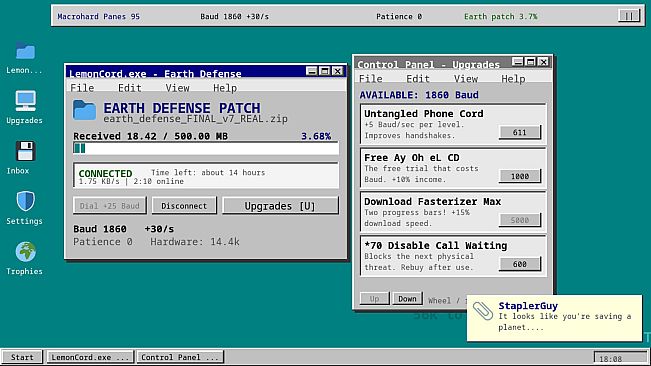Buy Untangled Phone Cord for 611
The width and height of the screenshot is (651, 366).
[520, 132]
